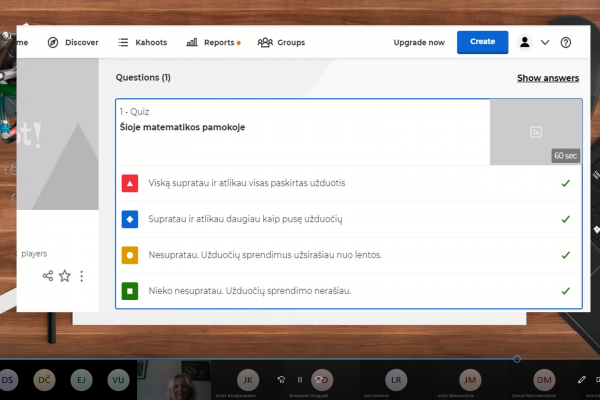
Task: Click the 'Nieko nesupratau' answer text
Action: tap(249, 291)
